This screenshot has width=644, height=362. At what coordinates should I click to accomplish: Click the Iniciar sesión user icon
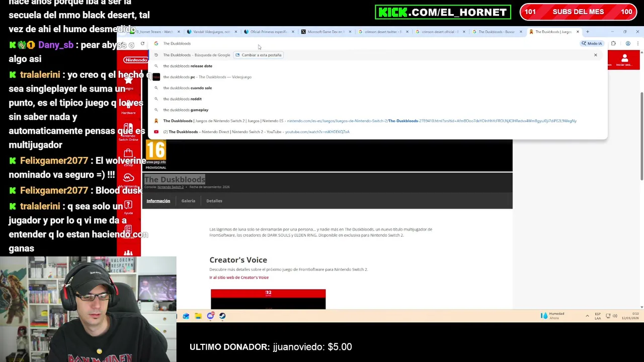pos(624,60)
